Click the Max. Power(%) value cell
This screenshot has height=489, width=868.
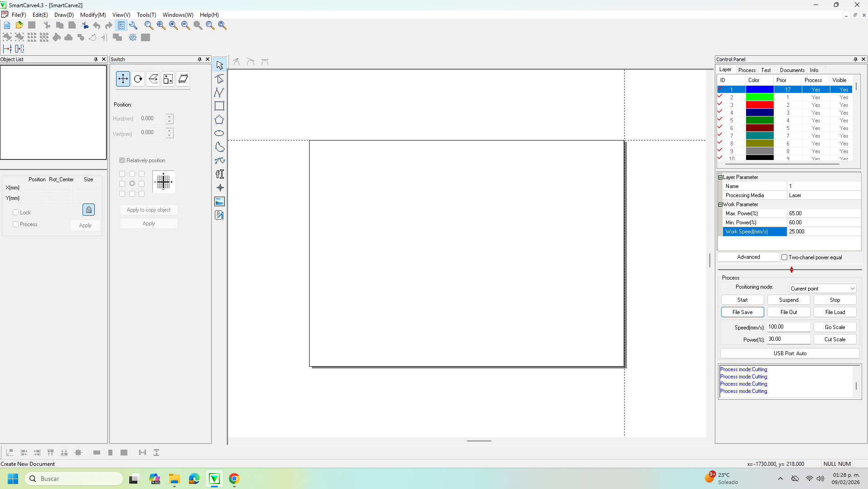(x=824, y=213)
